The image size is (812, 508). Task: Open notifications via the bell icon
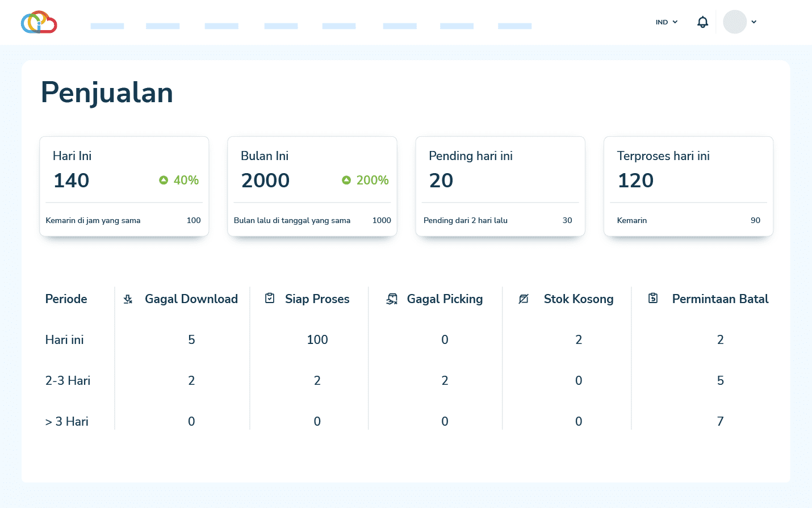(x=702, y=22)
